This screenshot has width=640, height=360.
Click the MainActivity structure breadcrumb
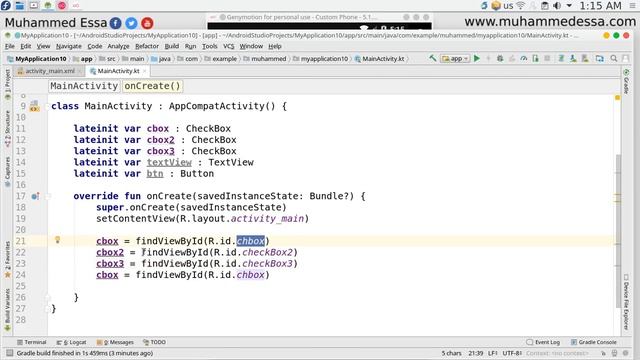point(84,86)
